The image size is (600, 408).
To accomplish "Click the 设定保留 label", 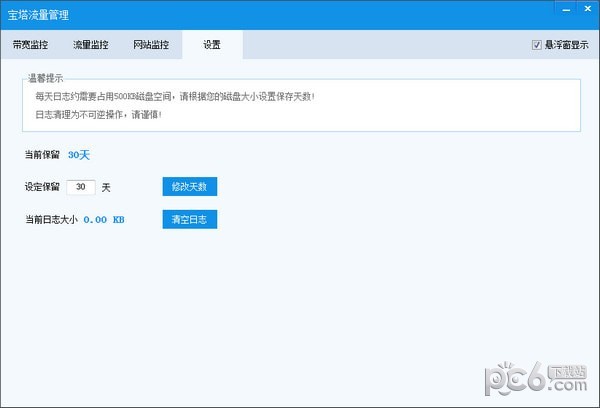I will (42, 187).
